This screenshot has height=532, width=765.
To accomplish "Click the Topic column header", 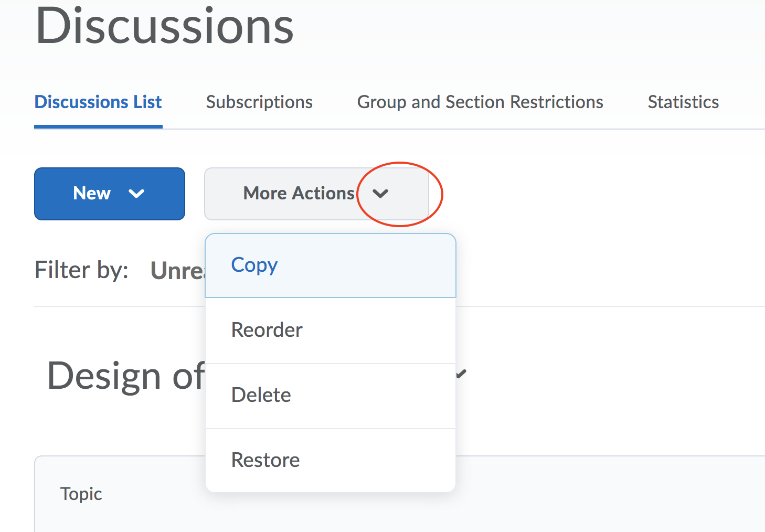I will (x=81, y=494).
